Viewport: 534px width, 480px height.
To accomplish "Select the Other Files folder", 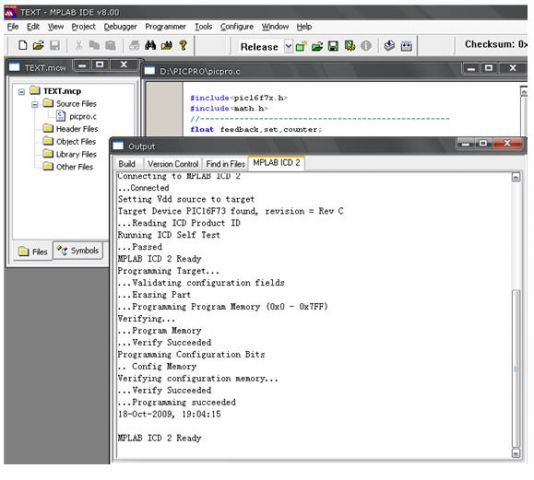I will [75, 167].
